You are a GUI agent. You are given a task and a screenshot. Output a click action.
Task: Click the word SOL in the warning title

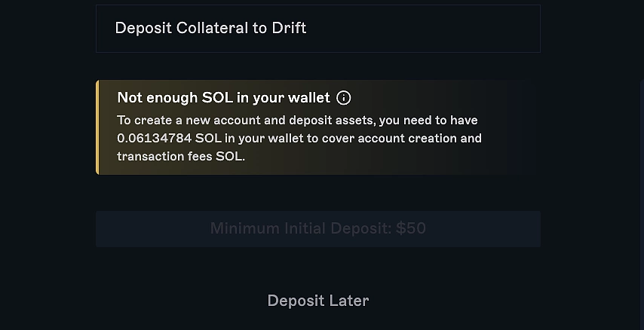coord(217,98)
